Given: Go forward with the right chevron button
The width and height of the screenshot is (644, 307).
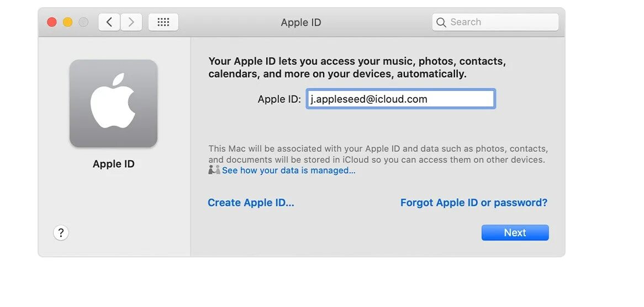Looking at the screenshot, I should [131, 22].
